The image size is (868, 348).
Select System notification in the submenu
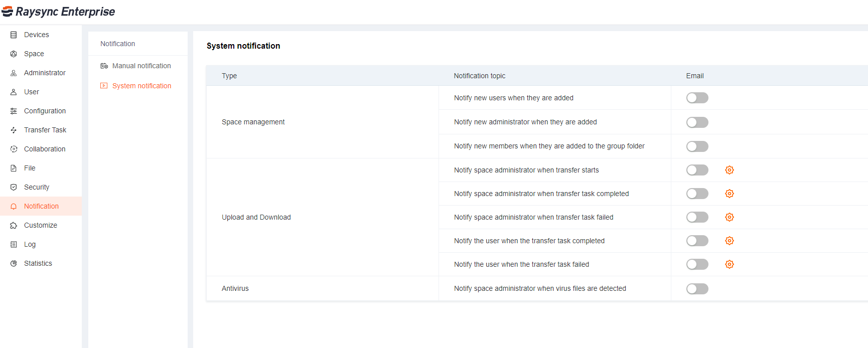(141, 86)
